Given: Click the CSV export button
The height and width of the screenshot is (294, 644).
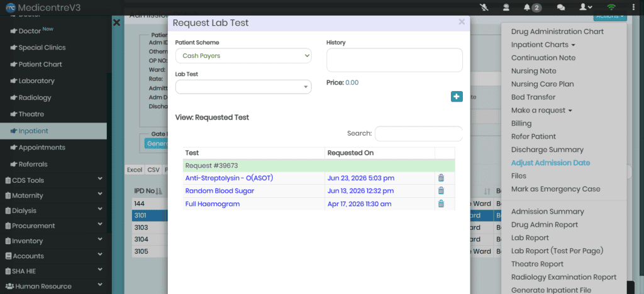Looking at the screenshot, I should [153, 170].
